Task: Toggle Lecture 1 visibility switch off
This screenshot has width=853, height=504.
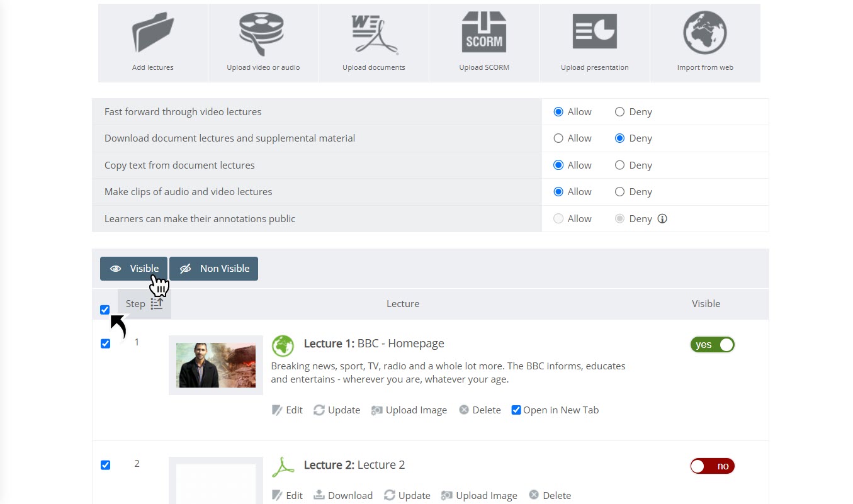Action: point(713,345)
